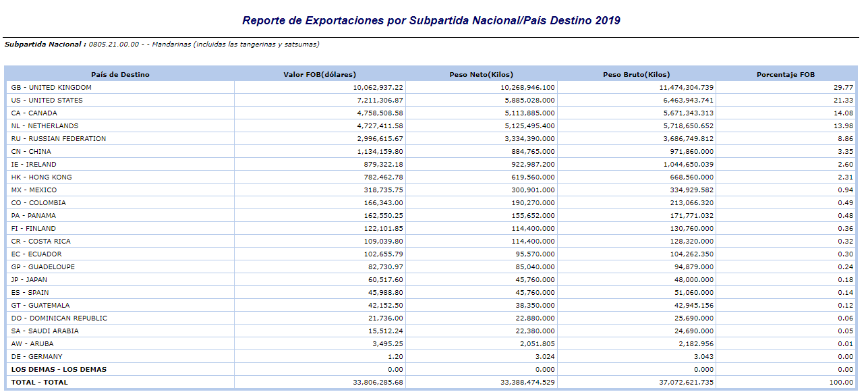Click the US - UNITED STATES cell
The width and height of the screenshot is (868, 392).
click(120, 101)
